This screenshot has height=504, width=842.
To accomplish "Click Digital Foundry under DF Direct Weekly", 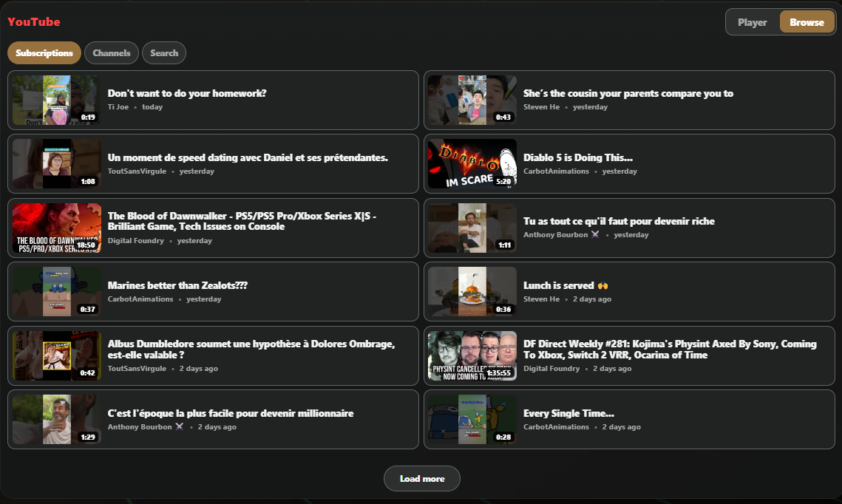I will pos(551,369).
